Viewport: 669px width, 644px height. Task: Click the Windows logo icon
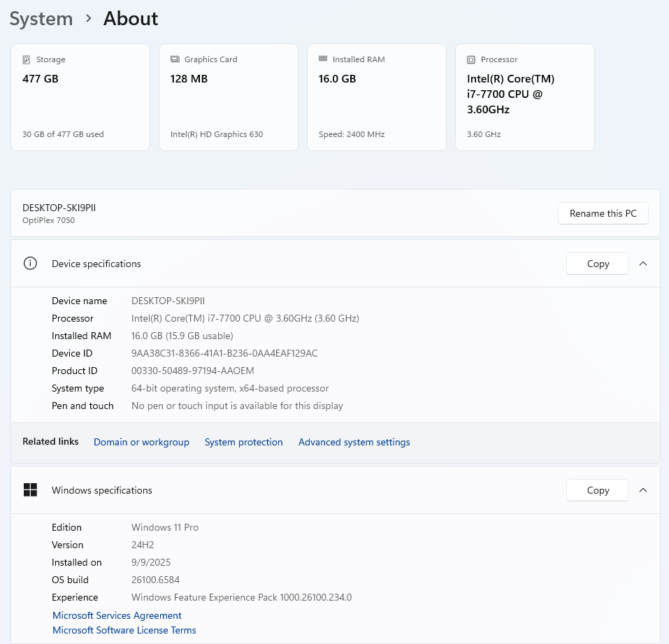click(x=30, y=490)
